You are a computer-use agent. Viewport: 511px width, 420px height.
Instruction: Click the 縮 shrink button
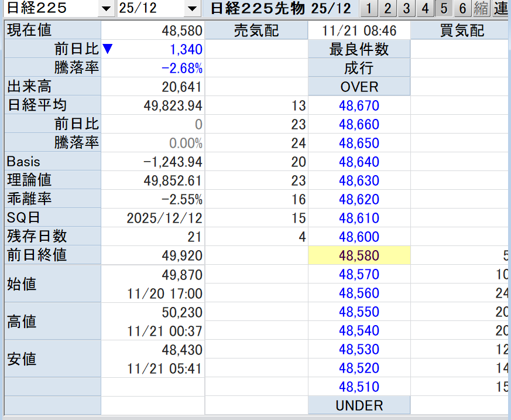point(481,9)
